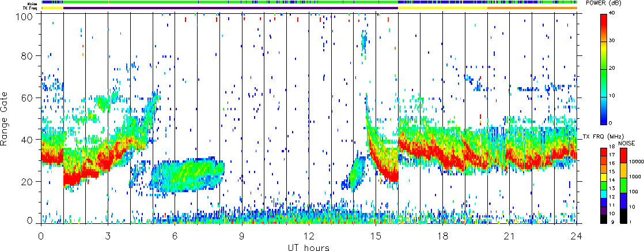Click the UT hours axis title
The image size is (644, 251).
point(309,247)
